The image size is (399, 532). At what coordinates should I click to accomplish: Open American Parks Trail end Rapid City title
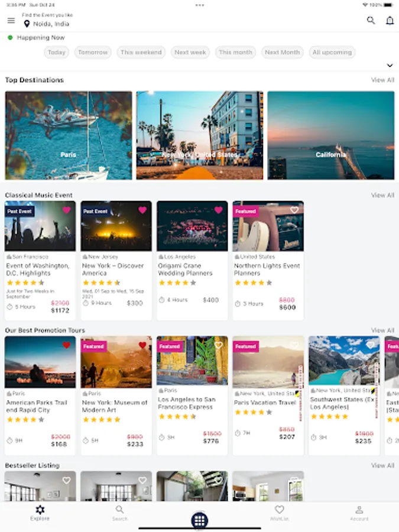(37, 406)
